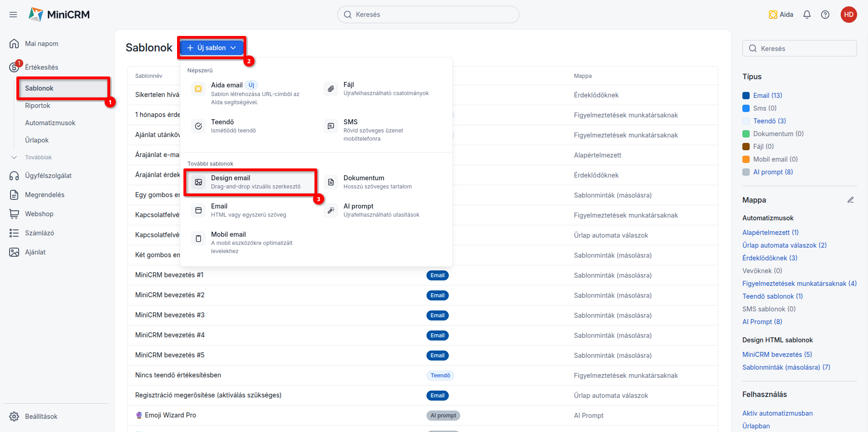
Task: Open Riportok in the sidebar
Action: click(x=37, y=106)
